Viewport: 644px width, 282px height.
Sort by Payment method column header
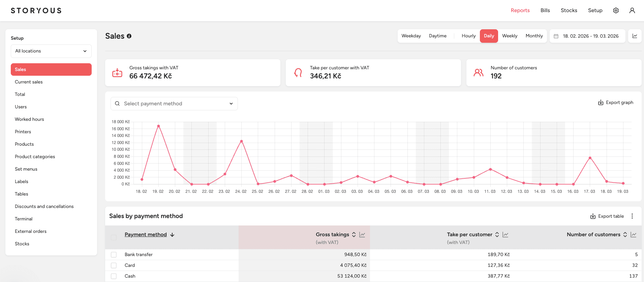click(x=146, y=235)
